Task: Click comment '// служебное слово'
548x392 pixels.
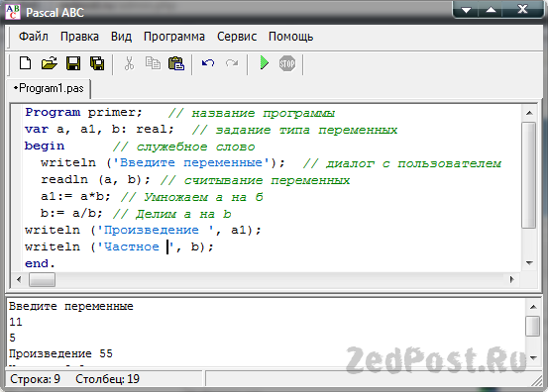Action: [x=184, y=147]
